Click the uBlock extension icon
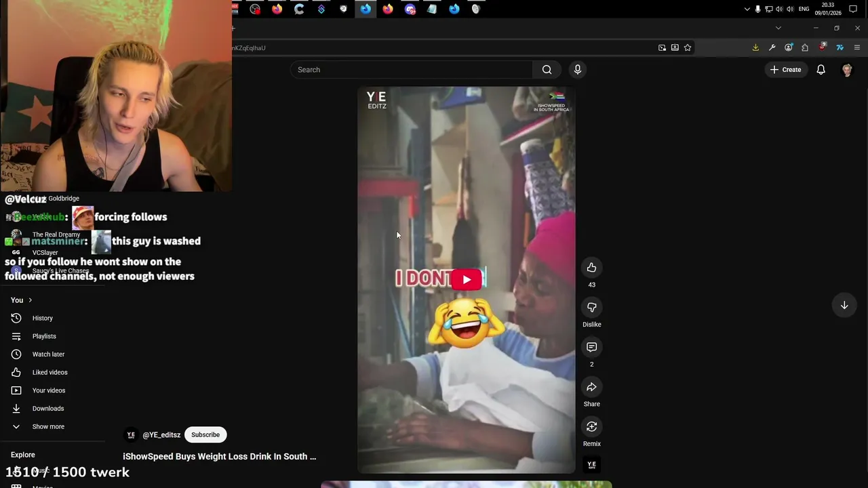The image size is (868, 488). pyautogui.click(x=823, y=47)
